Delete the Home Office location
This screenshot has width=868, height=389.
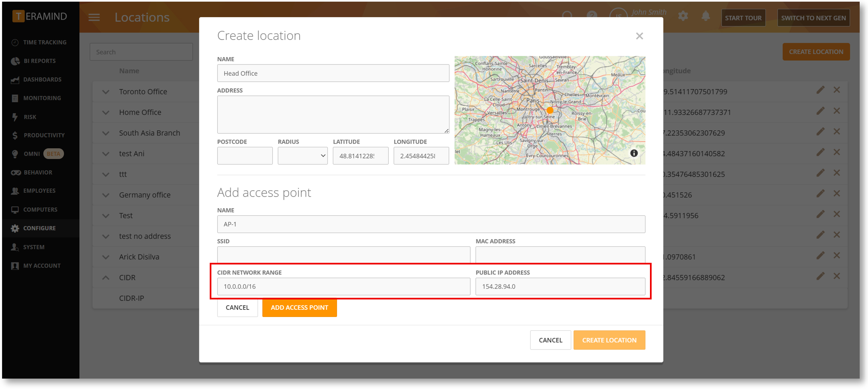[837, 111]
